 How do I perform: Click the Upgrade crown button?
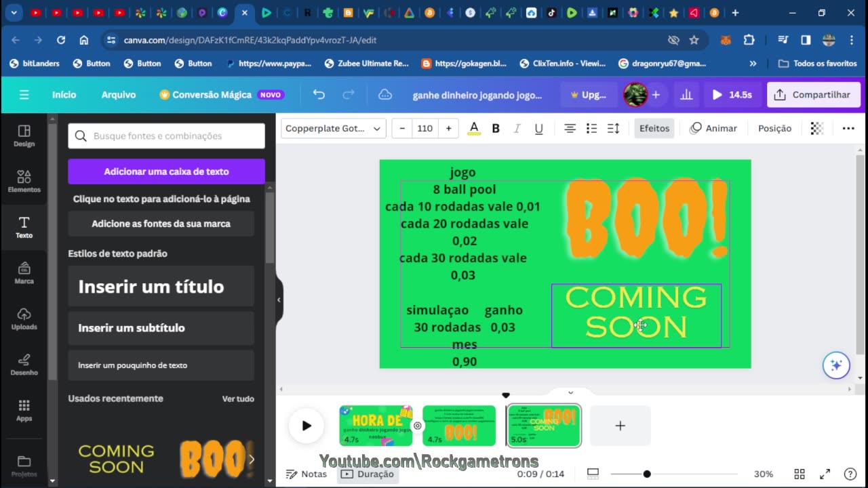click(x=589, y=95)
